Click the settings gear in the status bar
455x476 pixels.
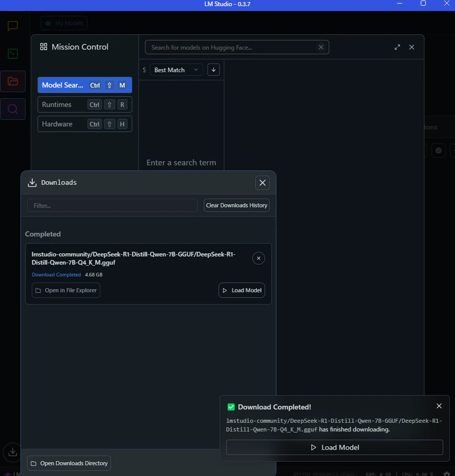447,474
